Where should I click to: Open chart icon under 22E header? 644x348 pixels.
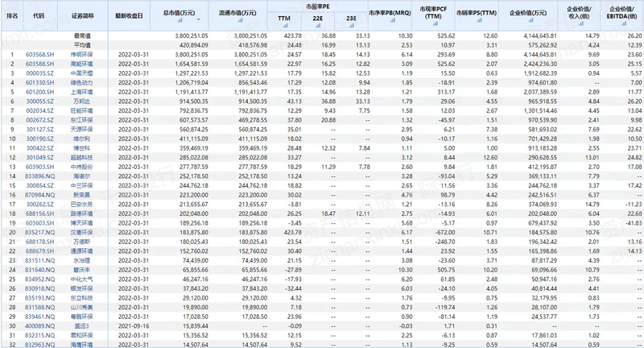(x=318, y=26)
